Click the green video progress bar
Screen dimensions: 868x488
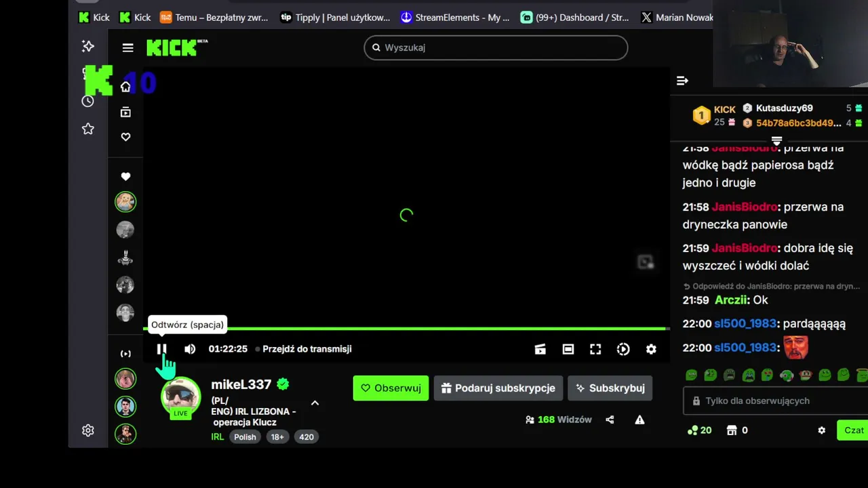tap(406, 329)
